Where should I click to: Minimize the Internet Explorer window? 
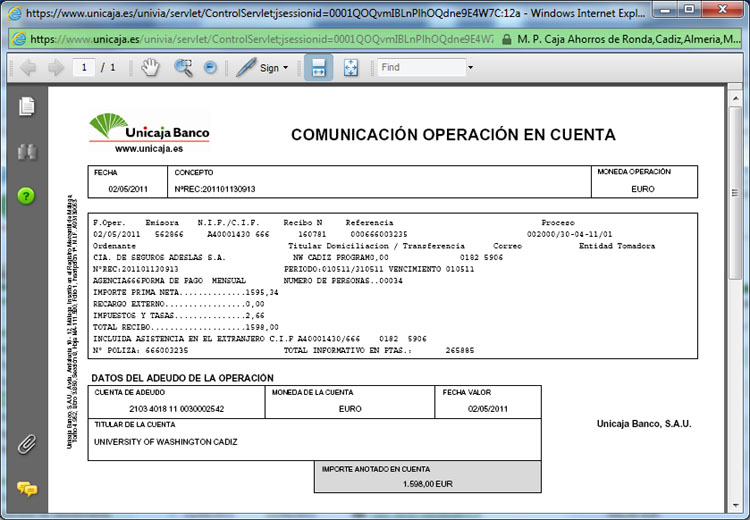pyautogui.click(x=665, y=10)
